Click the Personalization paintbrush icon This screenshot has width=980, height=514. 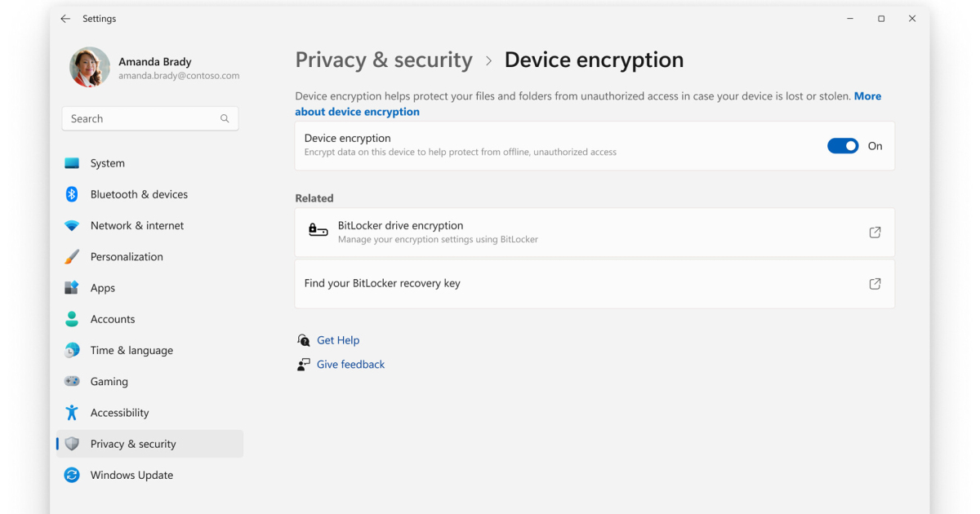72,257
